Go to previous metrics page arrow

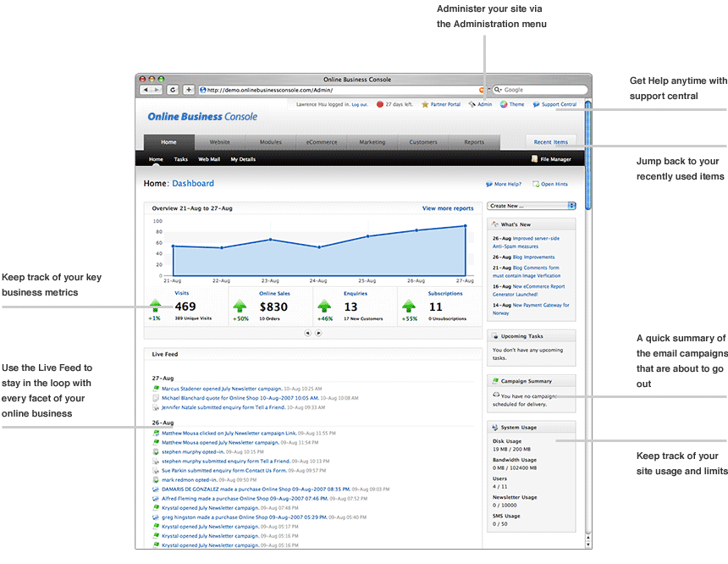point(307,333)
